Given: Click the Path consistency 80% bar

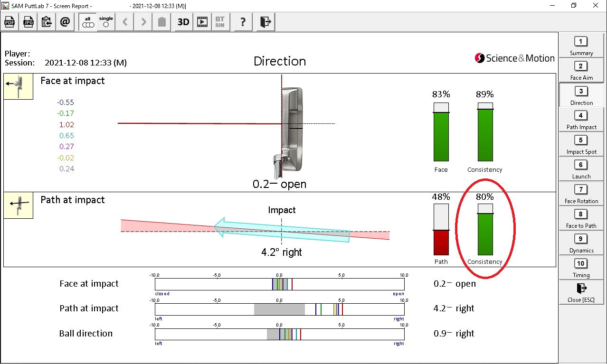Looking at the screenshot, I should 485,230.
